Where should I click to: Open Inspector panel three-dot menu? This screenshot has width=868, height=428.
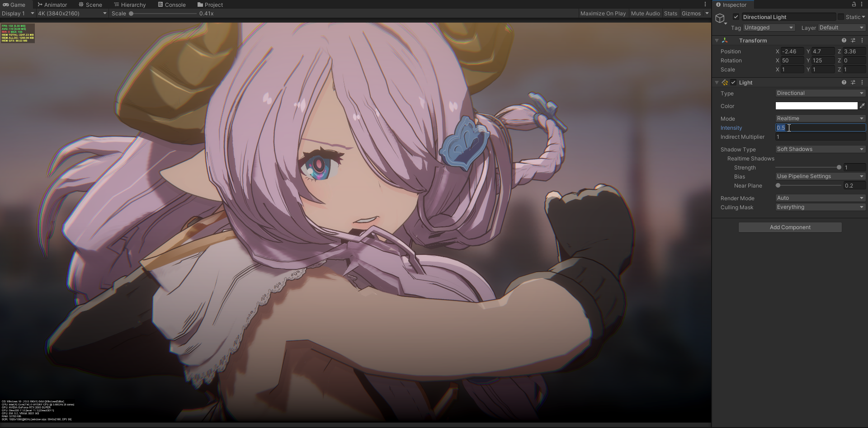(863, 5)
